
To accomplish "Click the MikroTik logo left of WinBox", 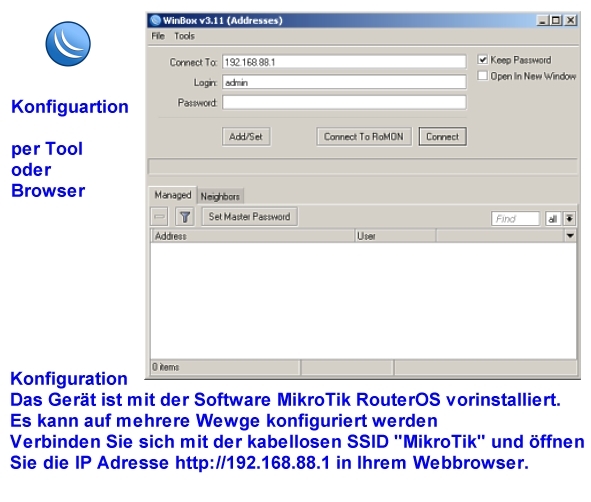I will pos(68,44).
